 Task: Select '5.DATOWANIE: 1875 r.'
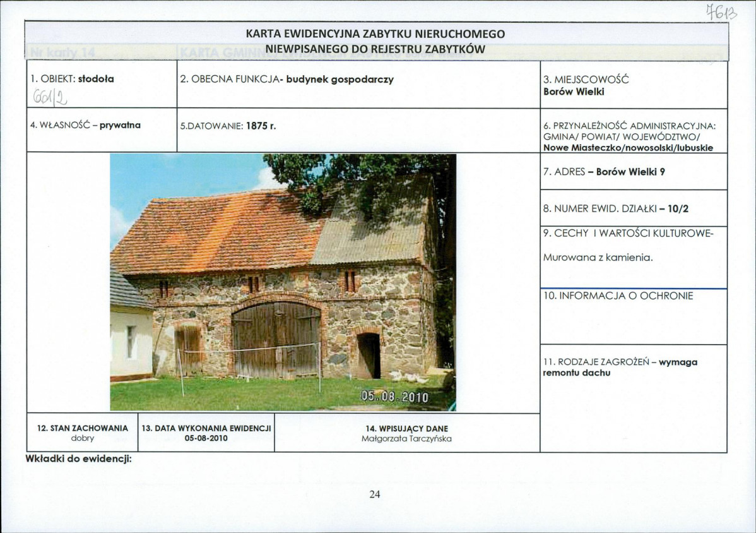pos(228,126)
